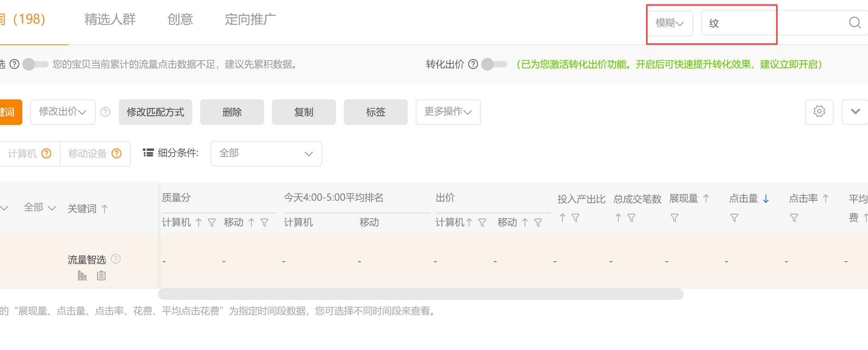
Task: Click filter funnel under 出价 计算机
Action: (x=482, y=223)
